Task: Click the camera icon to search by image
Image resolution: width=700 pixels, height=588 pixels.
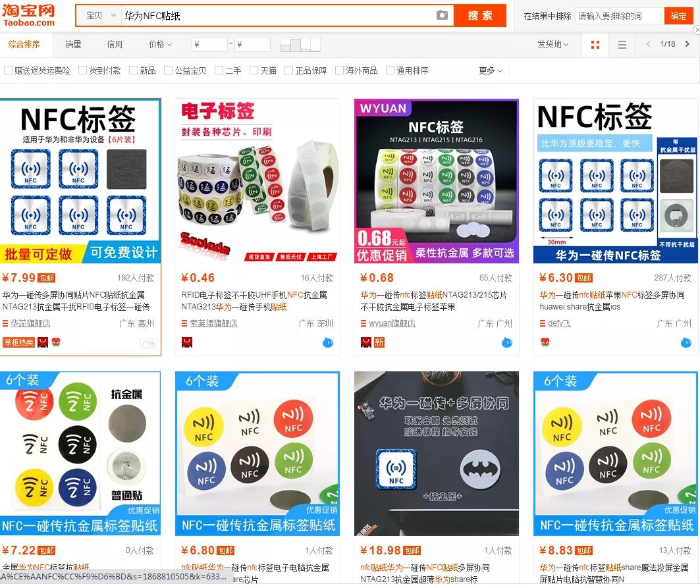Action: 442,15
